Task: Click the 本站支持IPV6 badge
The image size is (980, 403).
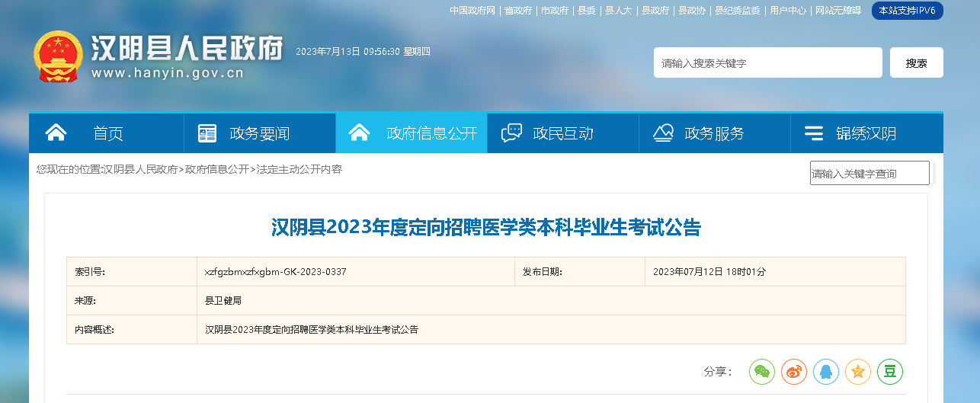Action: click(x=907, y=11)
